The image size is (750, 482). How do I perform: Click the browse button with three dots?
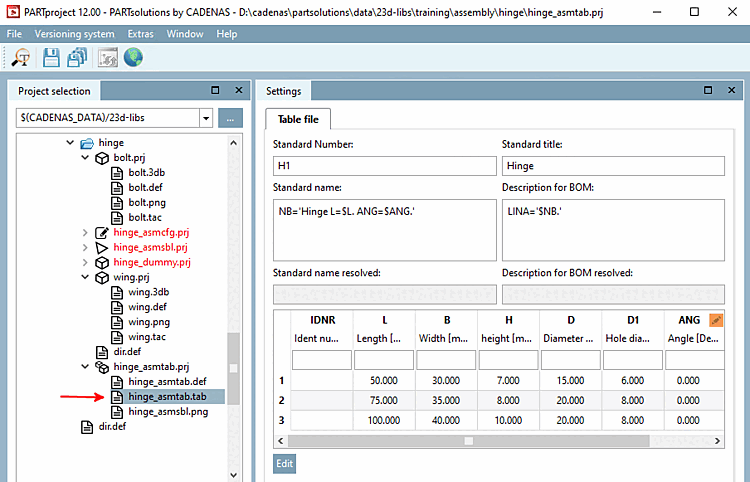point(230,118)
